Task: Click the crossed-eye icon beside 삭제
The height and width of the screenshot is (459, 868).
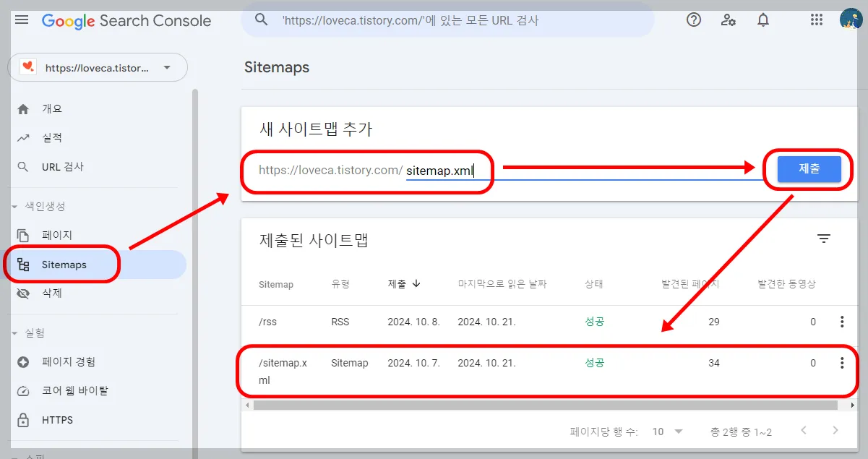Action: coord(23,293)
